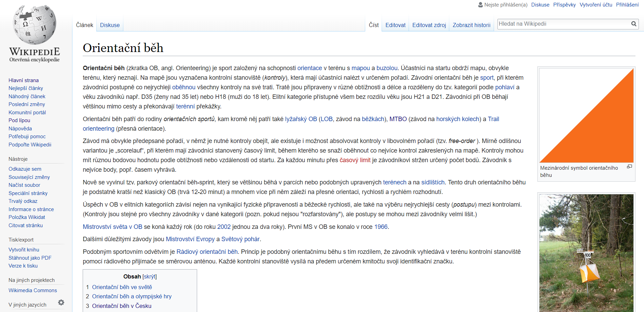This screenshot has height=312, width=644.
Task: Hide the Obsah table of contents
Action: [x=150, y=276]
